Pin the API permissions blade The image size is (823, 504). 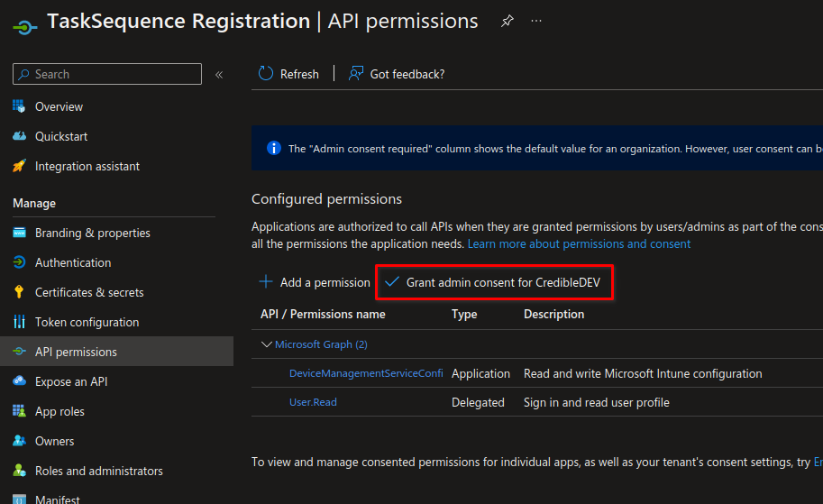pos(507,21)
